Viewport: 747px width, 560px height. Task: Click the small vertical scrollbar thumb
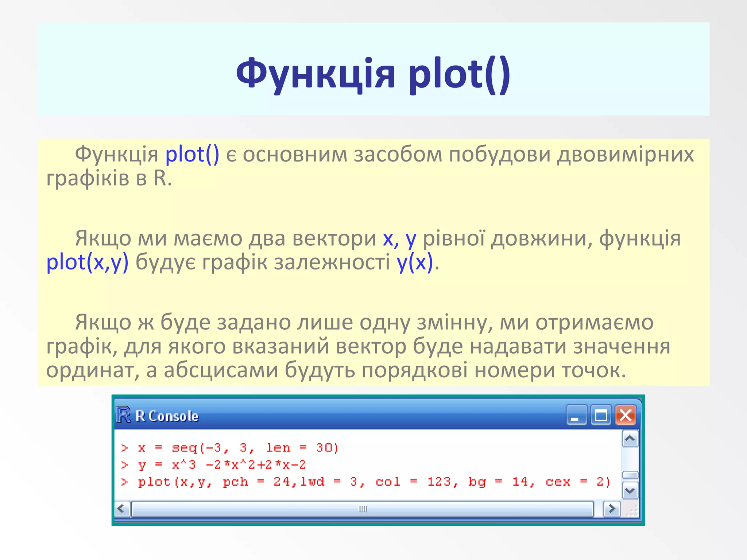[x=630, y=475]
